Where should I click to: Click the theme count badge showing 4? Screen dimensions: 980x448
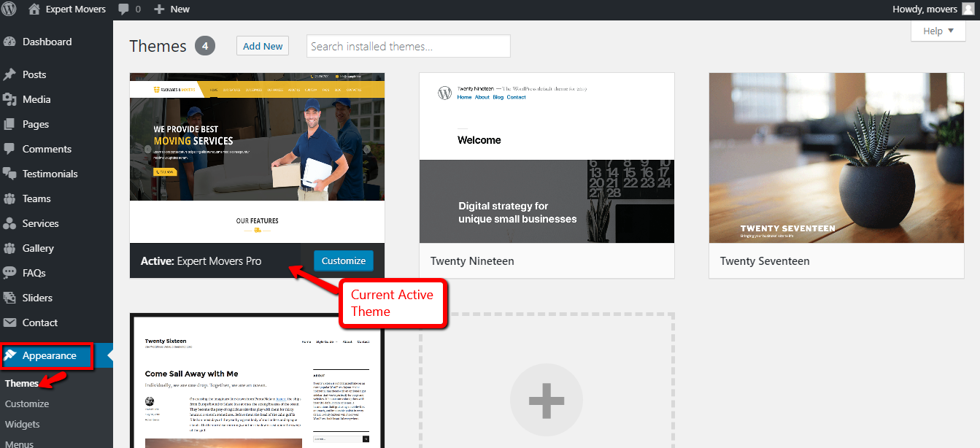click(205, 46)
